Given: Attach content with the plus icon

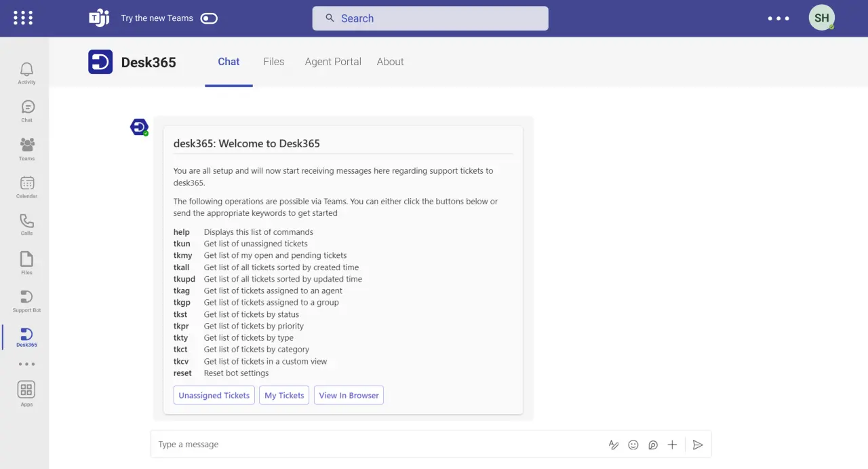Looking at the screenshot, I should tap(672, 445).
